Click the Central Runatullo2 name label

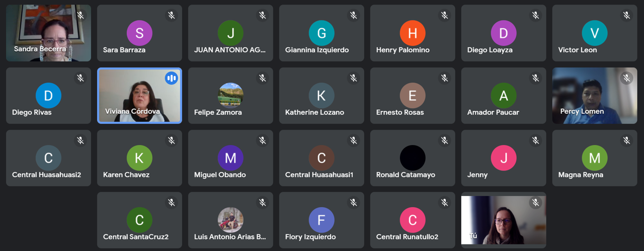point(407,237)
